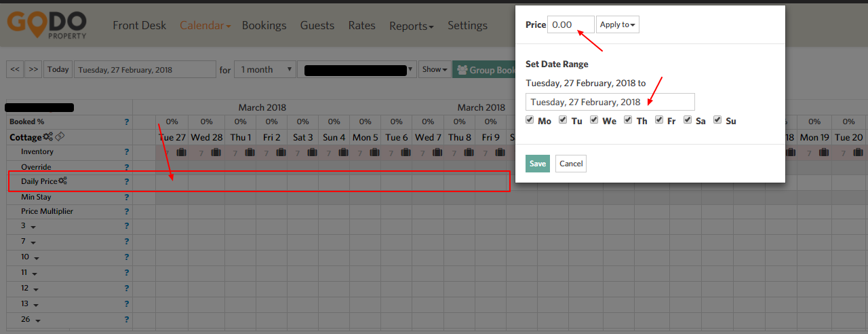
Task: Open the Show dropdown
Action: 434,69
